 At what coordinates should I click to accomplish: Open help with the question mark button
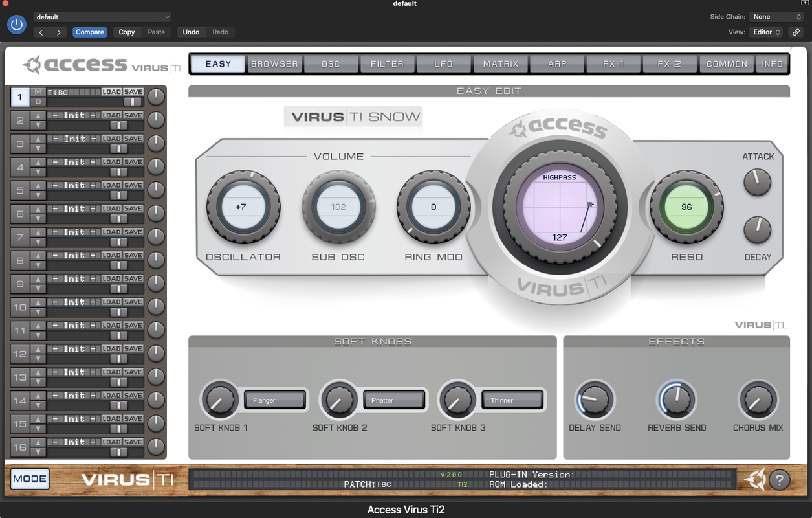[780, 480]
